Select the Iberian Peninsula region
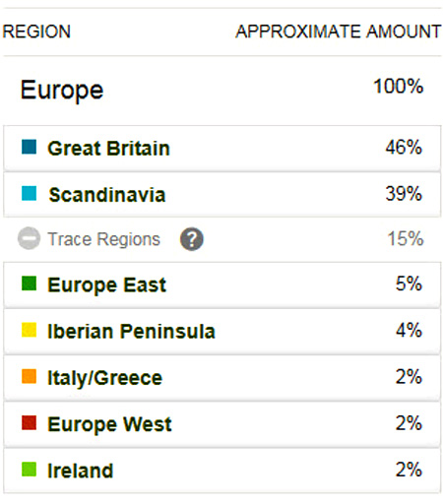 pos(221,331)
